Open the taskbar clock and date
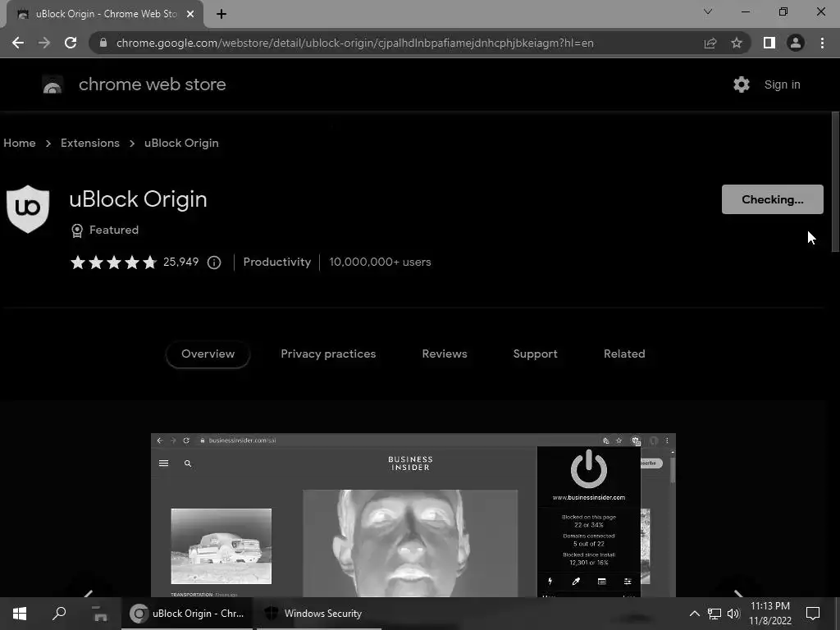This screenshot has width=840, height=630. [x=769, y=614]
